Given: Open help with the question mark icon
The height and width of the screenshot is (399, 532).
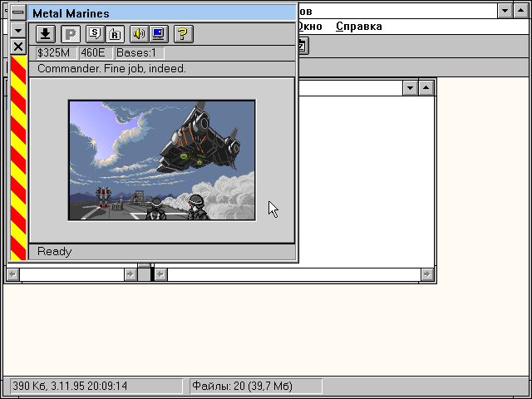Looking at the screenshot, I should [183, 34].
